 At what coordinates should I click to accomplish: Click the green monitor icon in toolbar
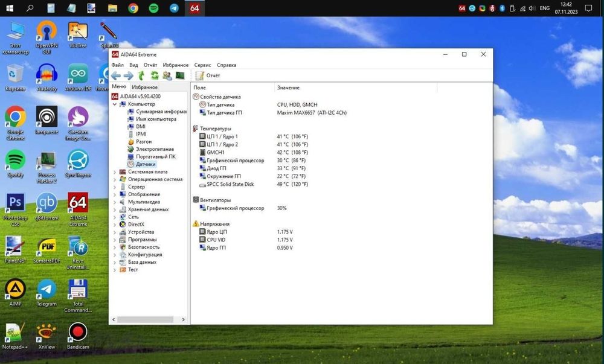[x=180, y=75]
